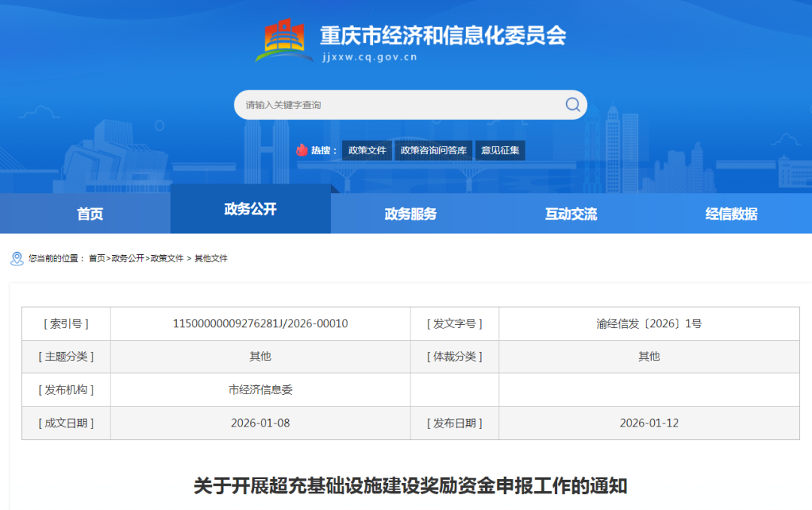Screen dimensions: 812x510
Task: Choose the 意见征集 hot search tag
Action: pyautogui.click(x=500, y=150)
